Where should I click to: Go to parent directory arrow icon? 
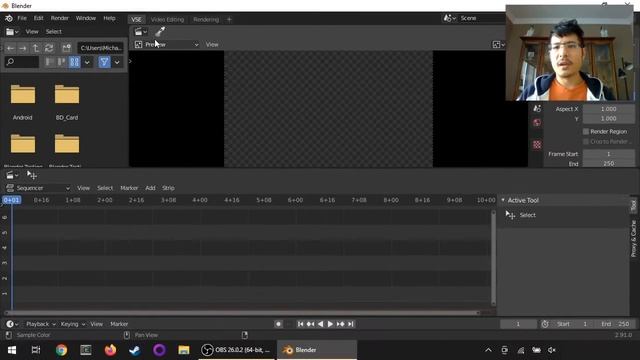36,48
